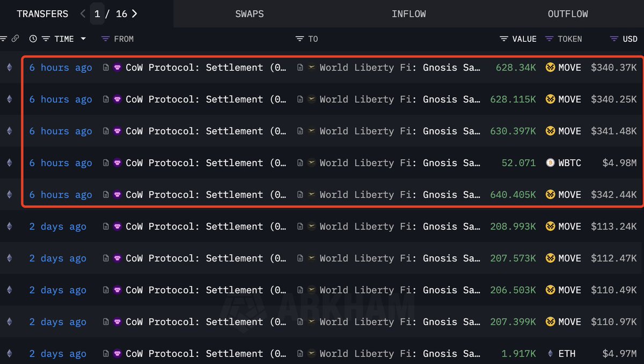Click the leftmost filter icon in the column header
The image size is (644, 364).
[3, 39]
